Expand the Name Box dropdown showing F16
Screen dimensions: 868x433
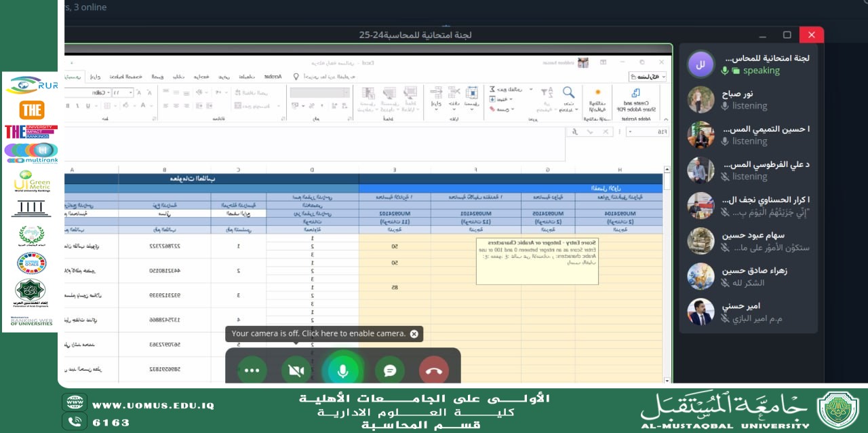tap(631, 132)
